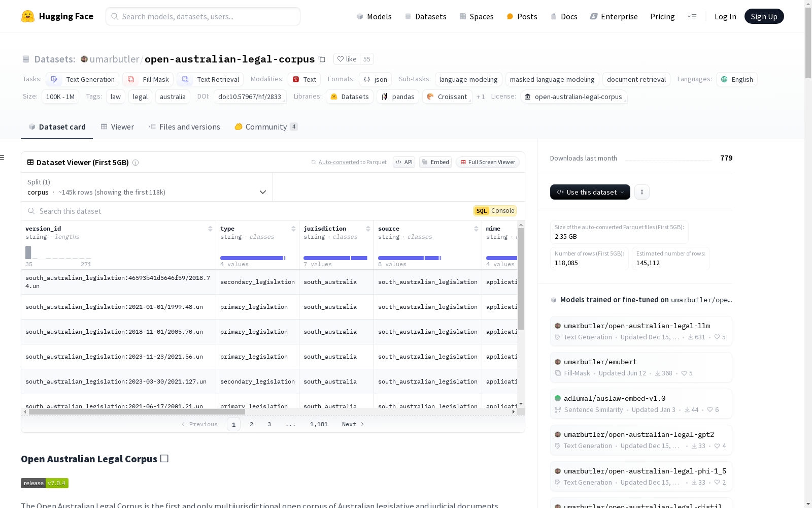Open the left sidebar menu icon
The width and height of the screenshot is (812, 508).
[x=3, y=157]
